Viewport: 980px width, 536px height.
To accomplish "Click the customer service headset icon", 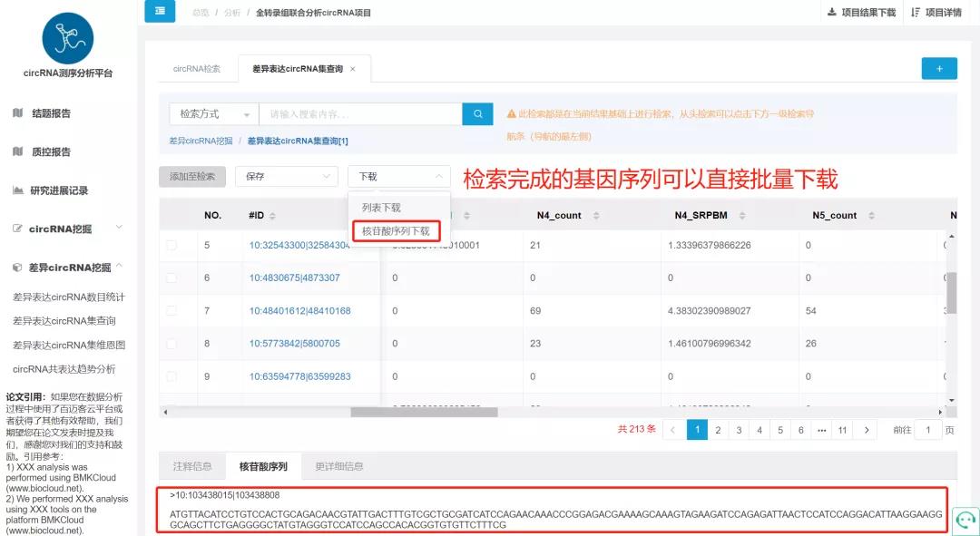I will pos(964,520).
